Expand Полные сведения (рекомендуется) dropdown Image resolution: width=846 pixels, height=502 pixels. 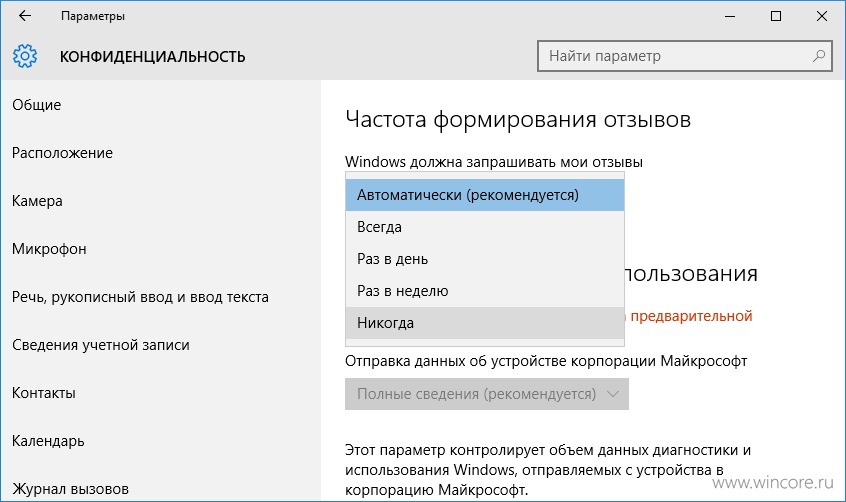487,394
